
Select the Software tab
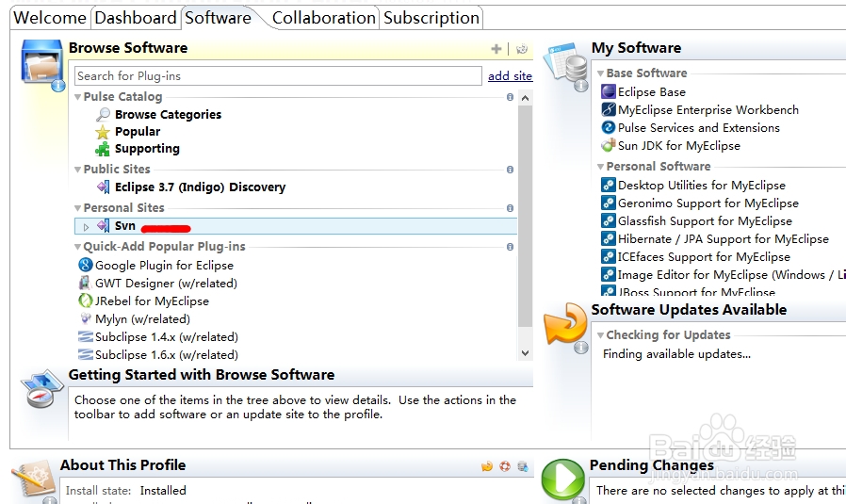pos(218,18)
